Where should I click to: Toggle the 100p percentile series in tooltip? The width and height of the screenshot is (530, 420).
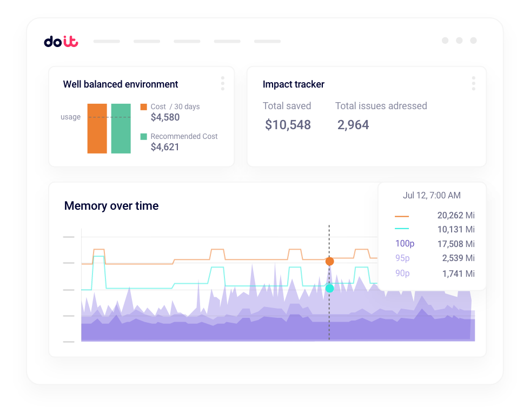coord(404,244)
